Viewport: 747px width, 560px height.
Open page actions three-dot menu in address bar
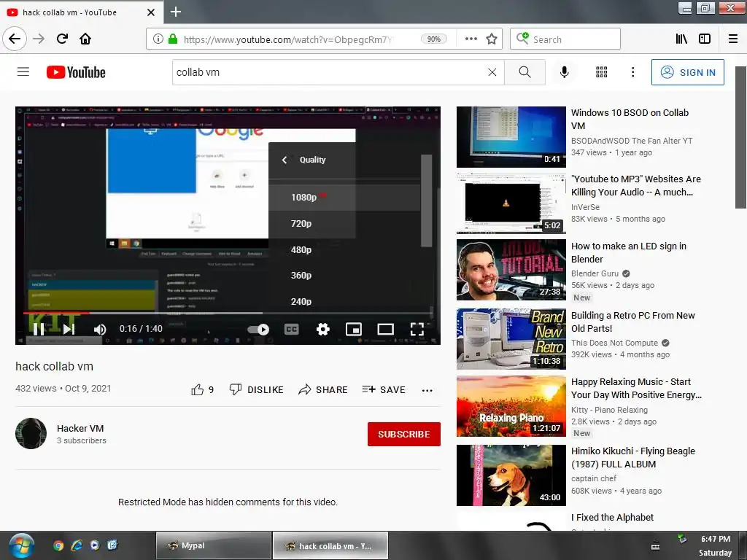(471, 39)
